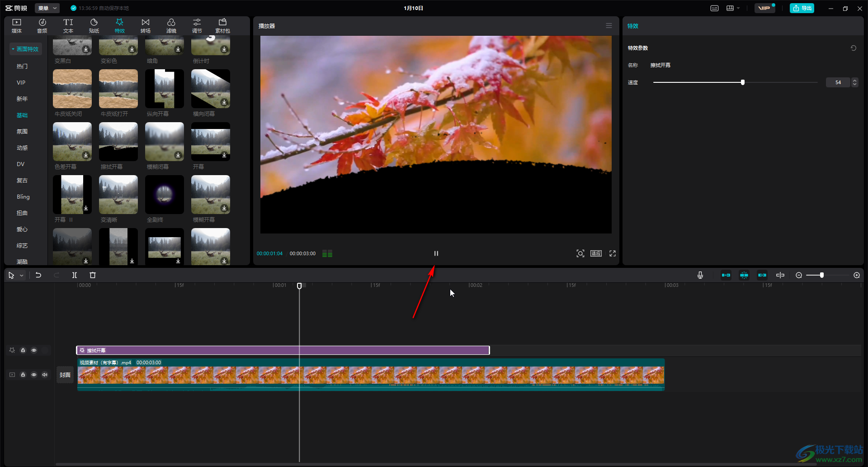Open the 贴纸 stickers tab
This screenshot has width=868, height=467.
94,26
